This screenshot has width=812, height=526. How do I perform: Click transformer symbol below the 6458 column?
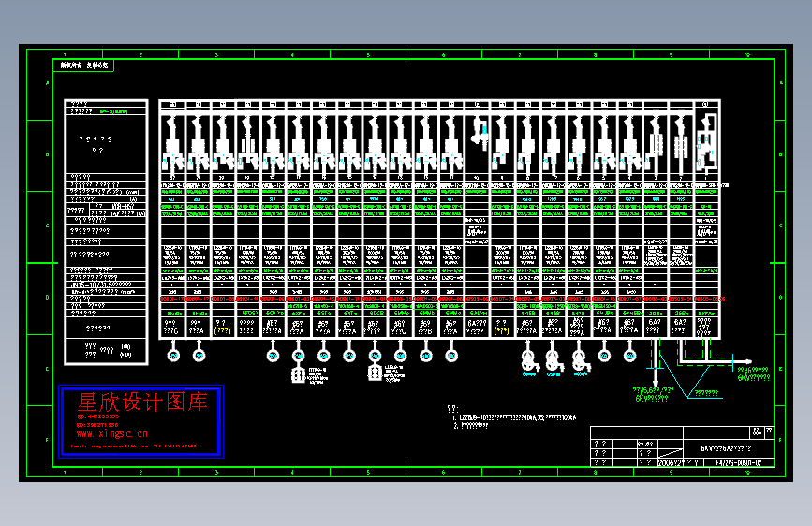[528, 360]
